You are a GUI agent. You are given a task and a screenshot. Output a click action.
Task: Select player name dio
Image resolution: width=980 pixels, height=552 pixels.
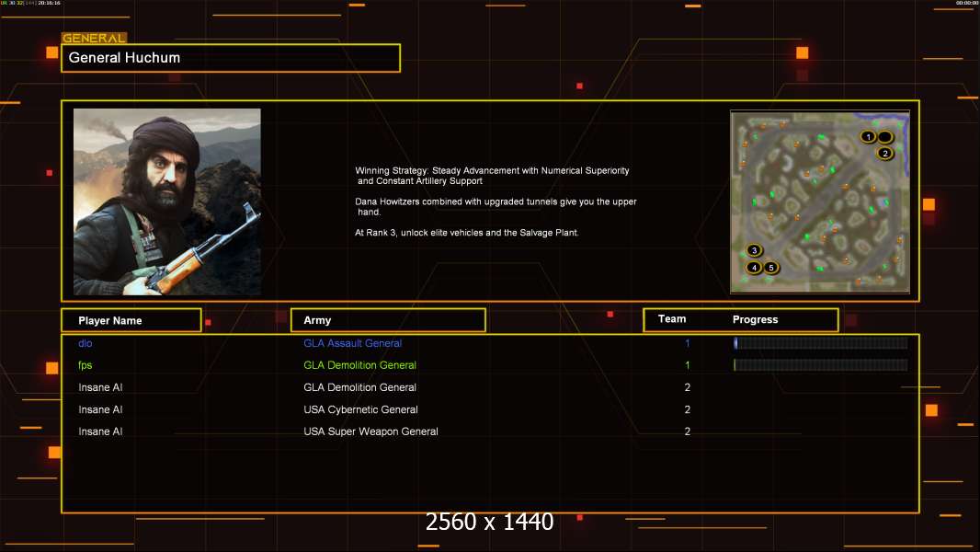tap(85, 343)
